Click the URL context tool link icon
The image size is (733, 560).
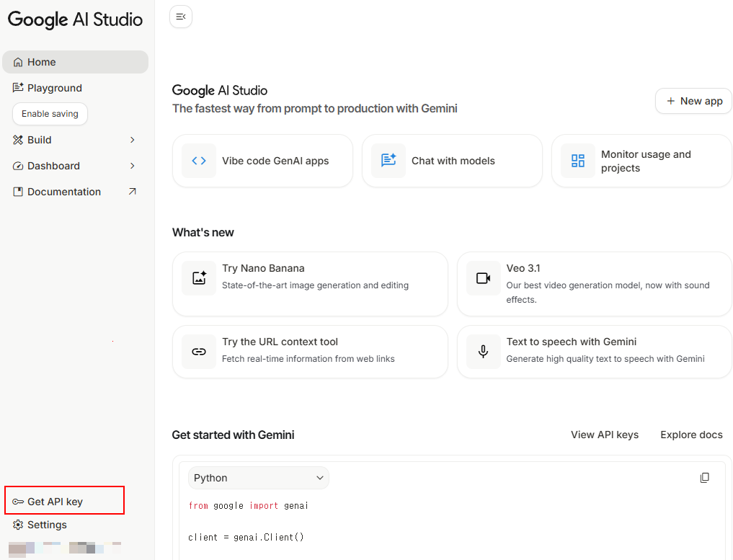(x=199, y=352)
